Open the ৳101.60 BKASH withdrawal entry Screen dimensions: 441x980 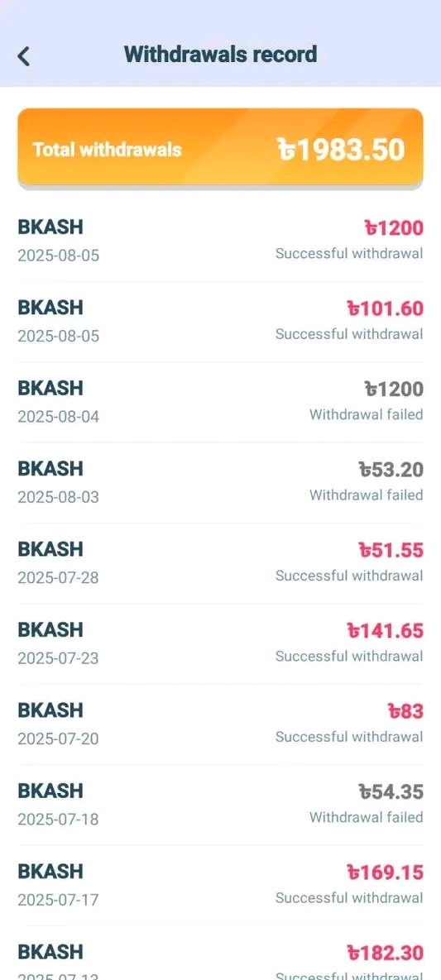tap(220, 322)
